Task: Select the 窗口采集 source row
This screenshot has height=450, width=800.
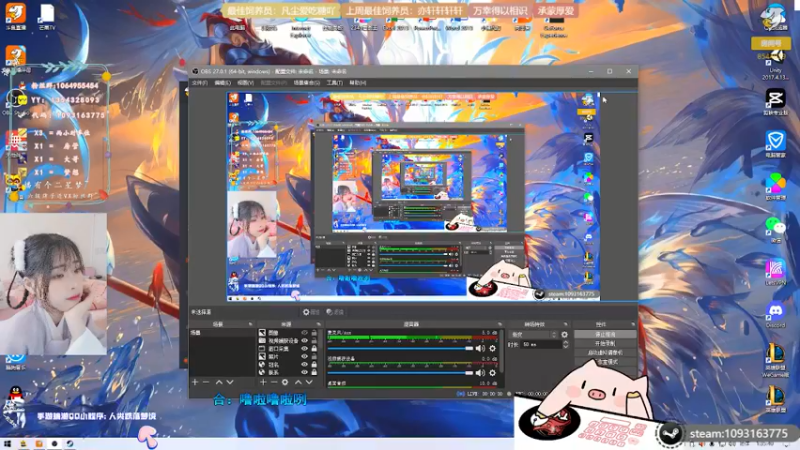Action: coord(288,349)
